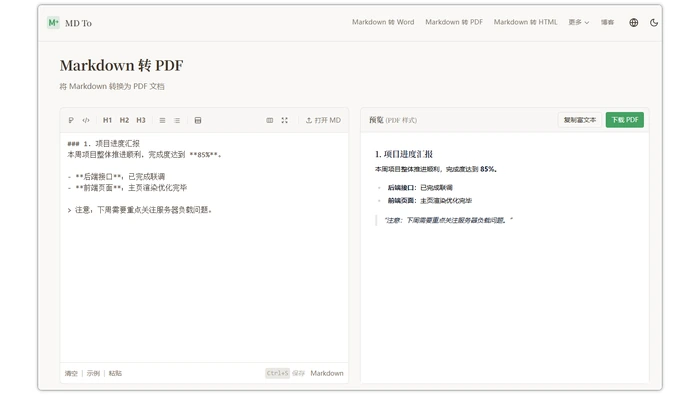Screen dimensions: 700x395
Task: Click editor line '- **后端接口**, 已完成联调'
Action: [116, 176]
